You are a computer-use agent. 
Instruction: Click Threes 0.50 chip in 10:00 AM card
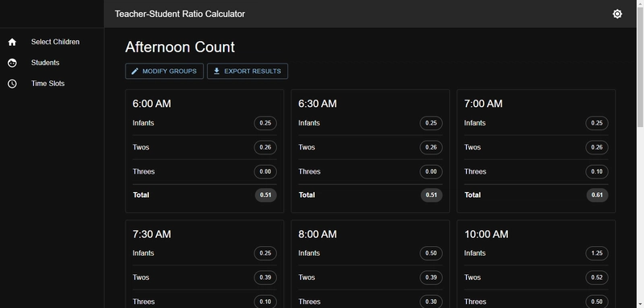597,302
